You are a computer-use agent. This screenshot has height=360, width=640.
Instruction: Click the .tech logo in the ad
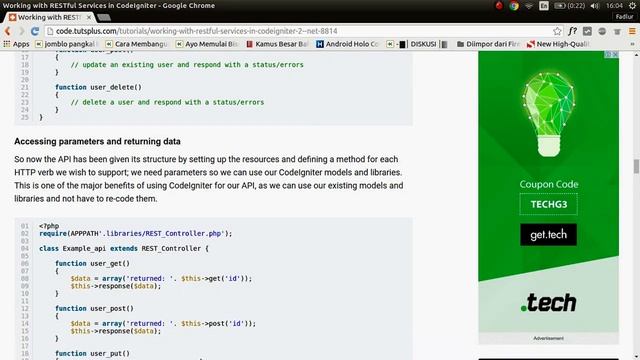coord(548,303)
